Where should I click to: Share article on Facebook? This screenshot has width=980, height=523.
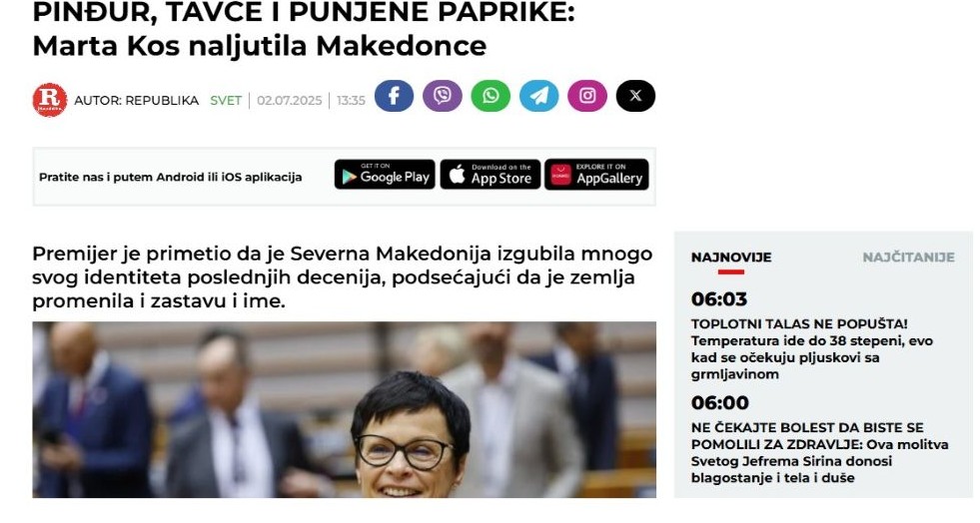coord(394,96)
